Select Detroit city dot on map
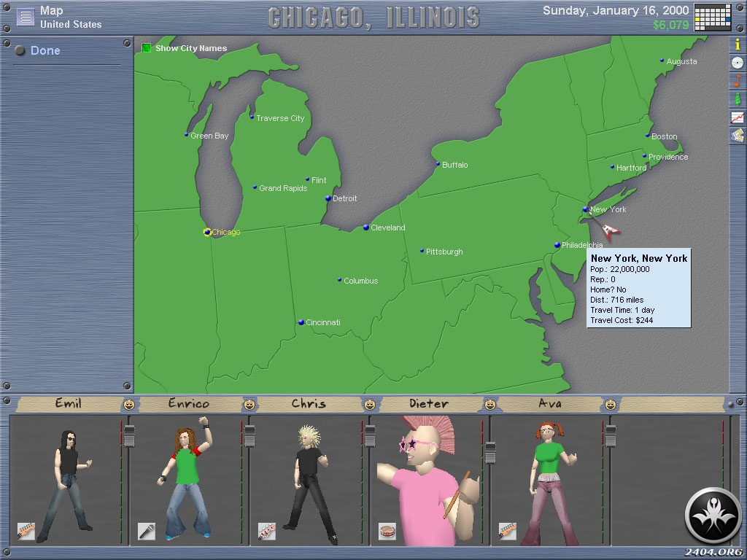This screenshot has width=747, height=560. pyautogui.click(x=328, y=198)
